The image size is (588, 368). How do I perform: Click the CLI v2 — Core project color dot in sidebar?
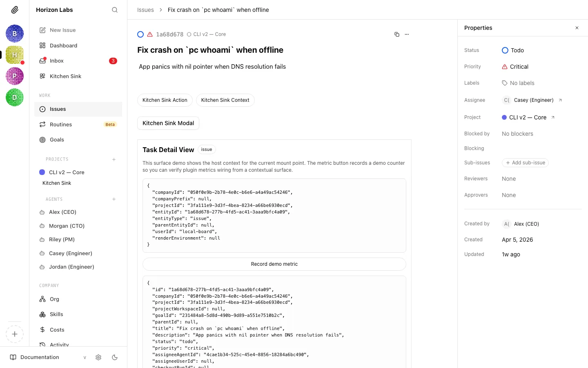[42, 173]
